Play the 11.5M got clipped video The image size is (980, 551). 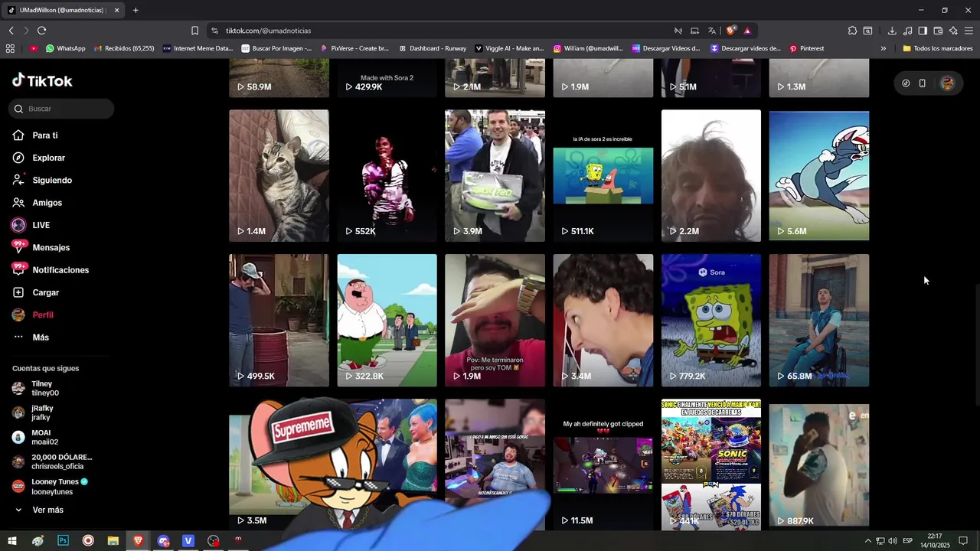pos(603,465)
